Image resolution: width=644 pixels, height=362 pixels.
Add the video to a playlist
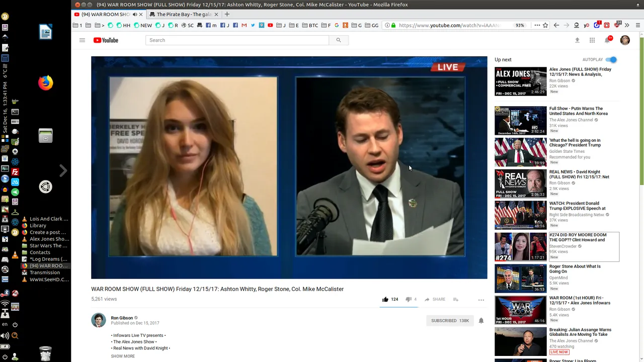tap(455, 299)
